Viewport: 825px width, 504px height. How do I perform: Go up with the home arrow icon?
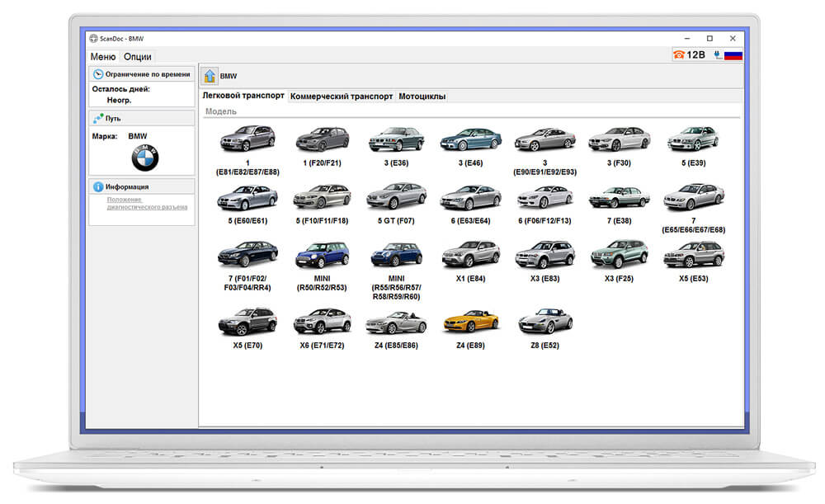click(210, 76)
